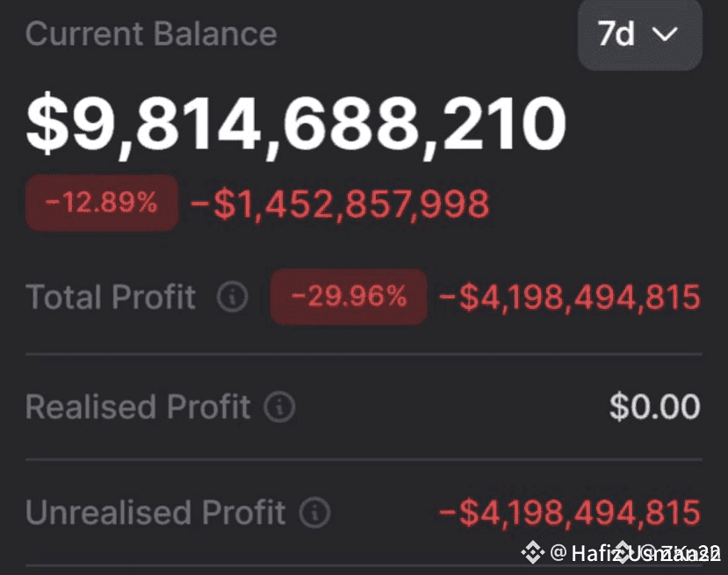
Task: Click the 7d label text
Action: tap(616, 34)
